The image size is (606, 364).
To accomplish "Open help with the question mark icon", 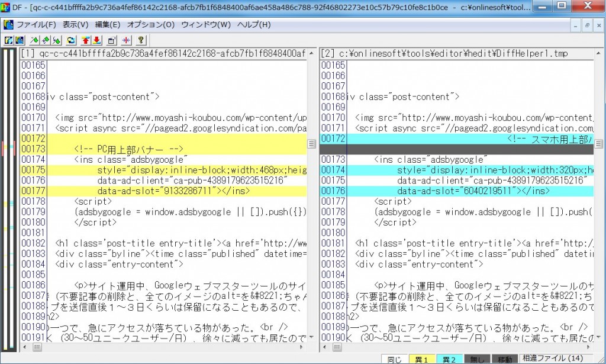I will (141, 40).
